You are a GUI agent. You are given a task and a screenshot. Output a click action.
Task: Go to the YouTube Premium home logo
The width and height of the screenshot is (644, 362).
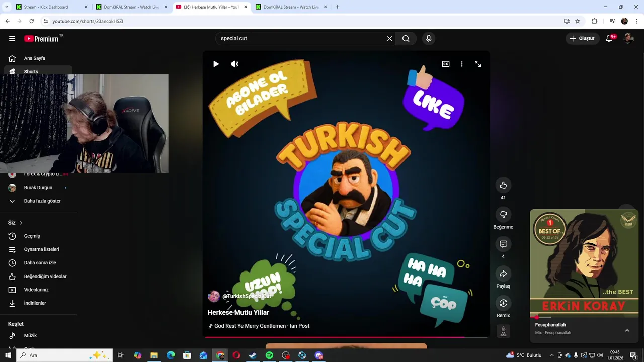point(41,39)
